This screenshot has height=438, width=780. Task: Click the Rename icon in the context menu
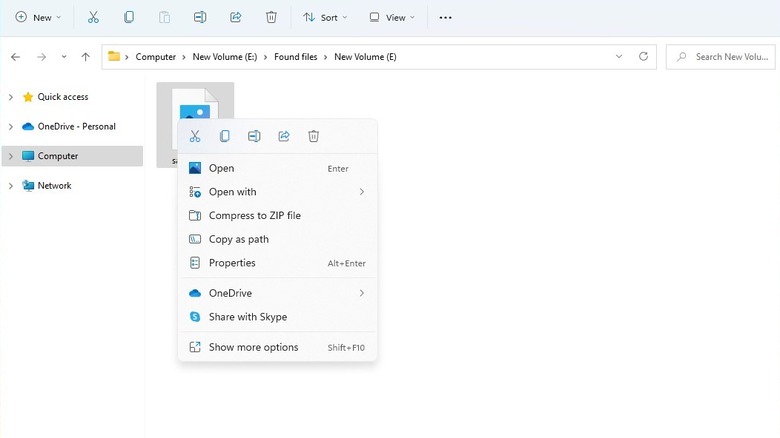tap(254, 136)
